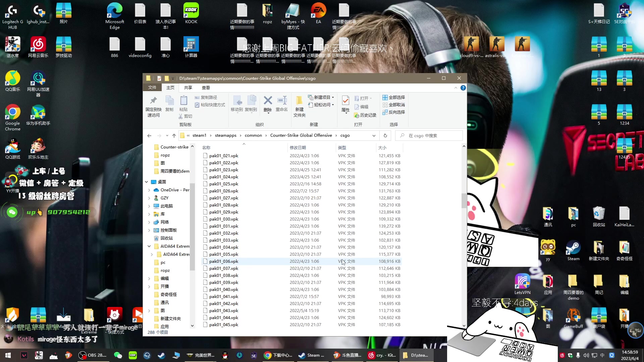Open the 回收站 Recycle Bin desktop icon
This screenshot has width=644, height=362.
click(x=599, y=217)
